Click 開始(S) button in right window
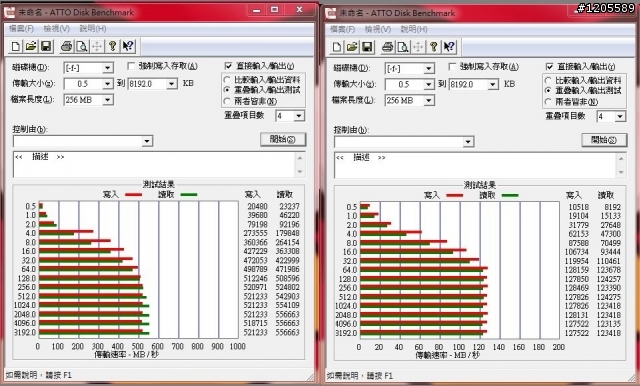This screenshot has width=640, height=386. 604,140
